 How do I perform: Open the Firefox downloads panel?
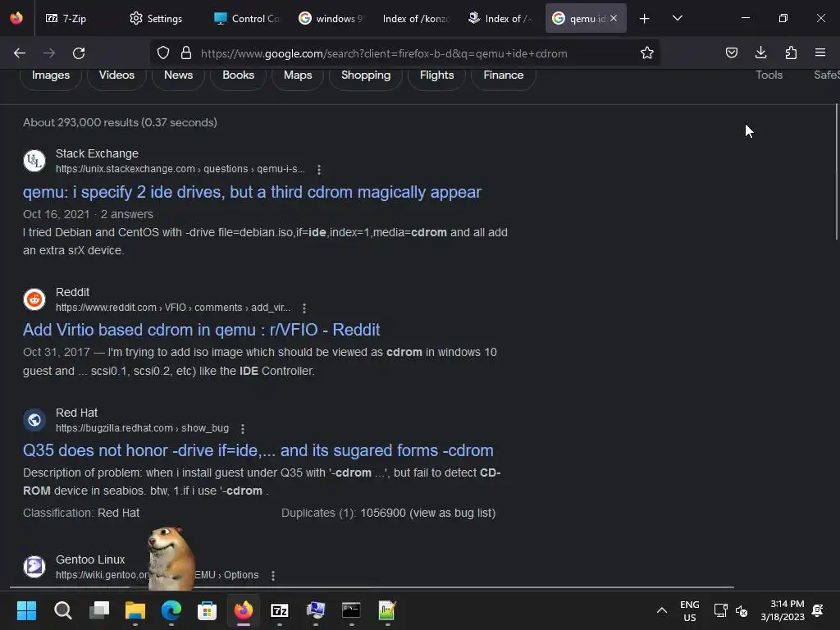(760, 53)
